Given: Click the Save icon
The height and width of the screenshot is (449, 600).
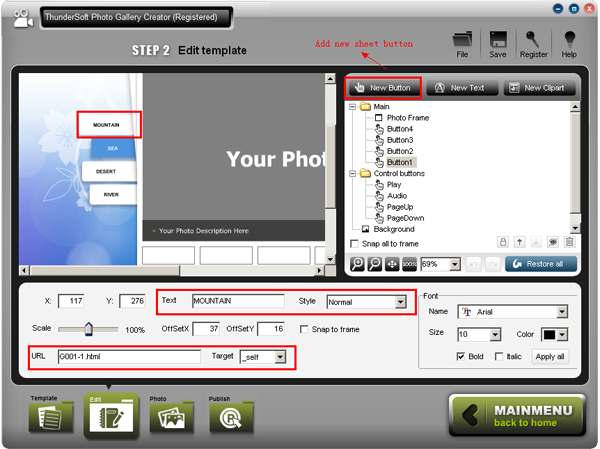Looking at the screenshot, I should coord(498,43).
